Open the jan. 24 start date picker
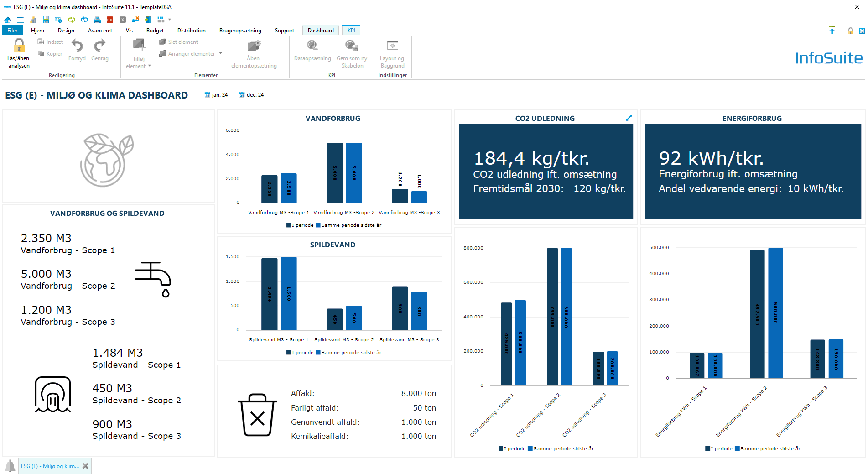 216,95
